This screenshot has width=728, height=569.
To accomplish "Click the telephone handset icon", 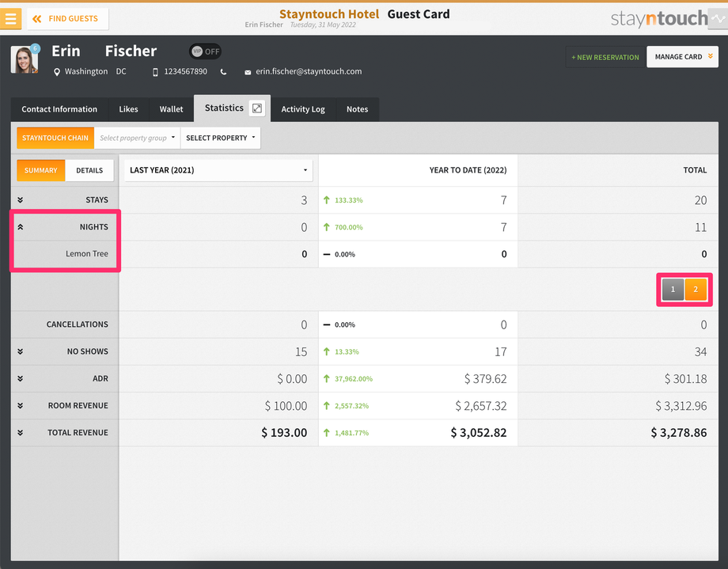I will [x=223, y=72].
